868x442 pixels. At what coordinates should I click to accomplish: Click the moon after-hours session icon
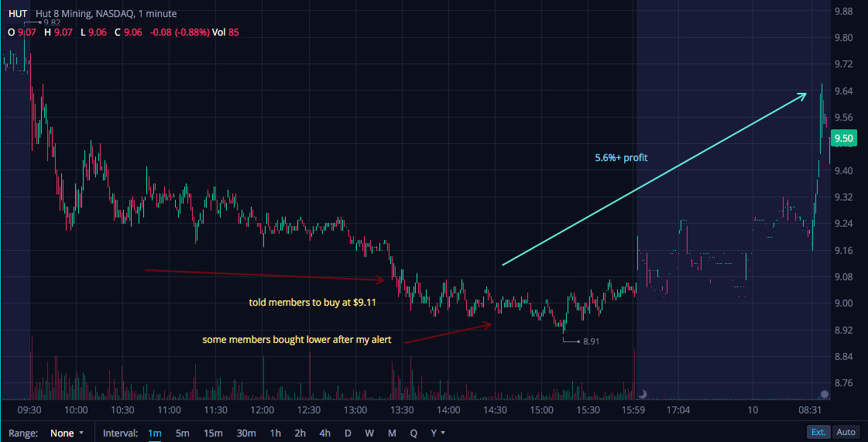(x=642, y=394)
